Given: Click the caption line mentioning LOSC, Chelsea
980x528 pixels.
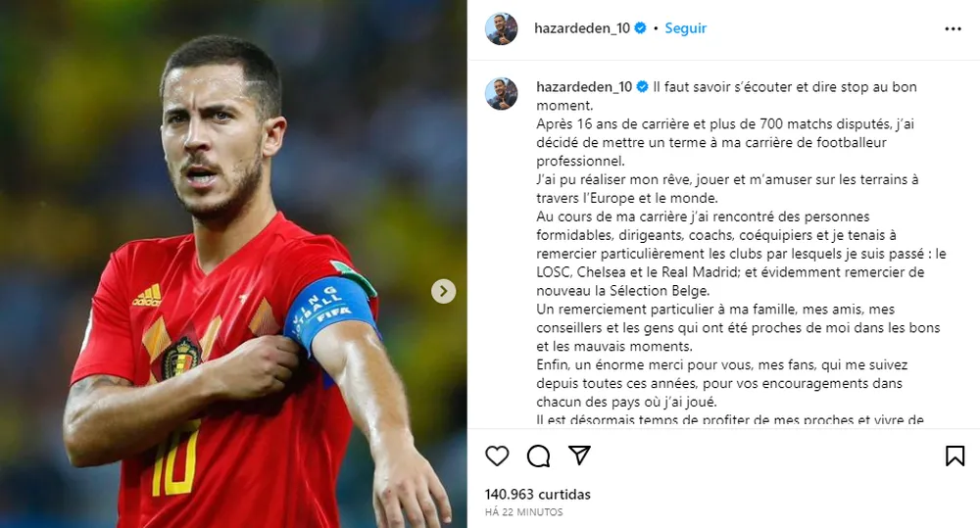Looking at the screenshot, I should [x=730, y=272].
